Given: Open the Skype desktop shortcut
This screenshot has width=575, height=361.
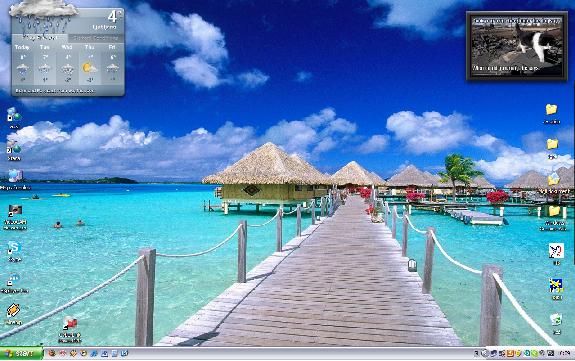Looking at the screenshot, I should 14,250.
